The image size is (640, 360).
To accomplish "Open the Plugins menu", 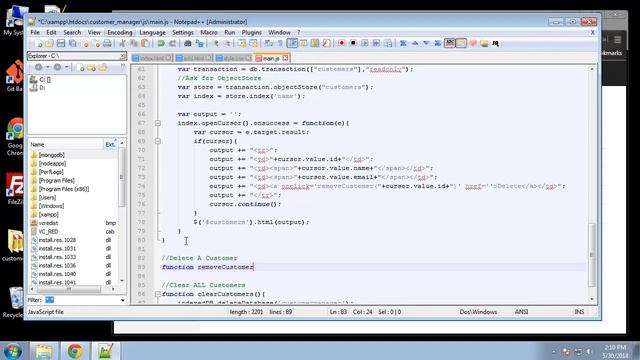I will [251, 32].
